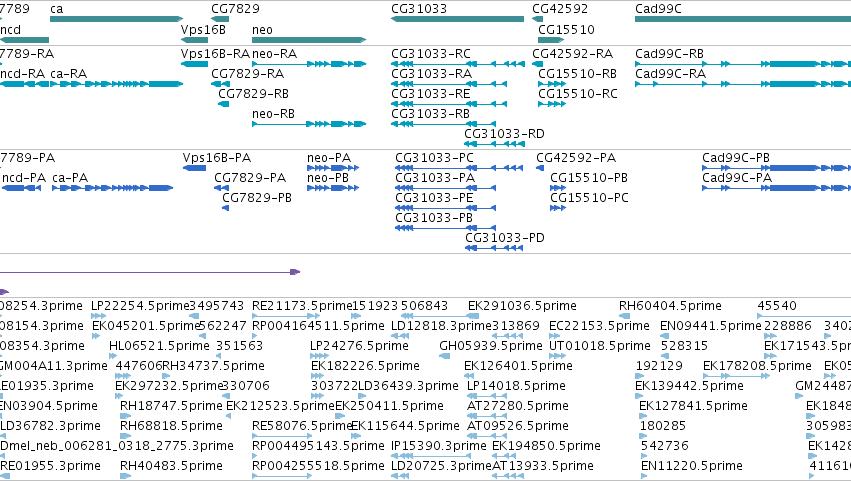Select protein neo-PB
The image size is (851, 481).
click(x=333, y=188)
